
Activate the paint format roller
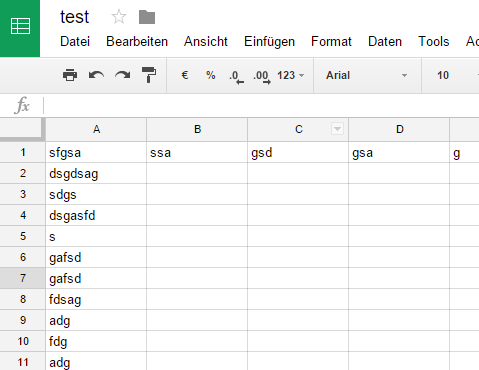[149, 75]
